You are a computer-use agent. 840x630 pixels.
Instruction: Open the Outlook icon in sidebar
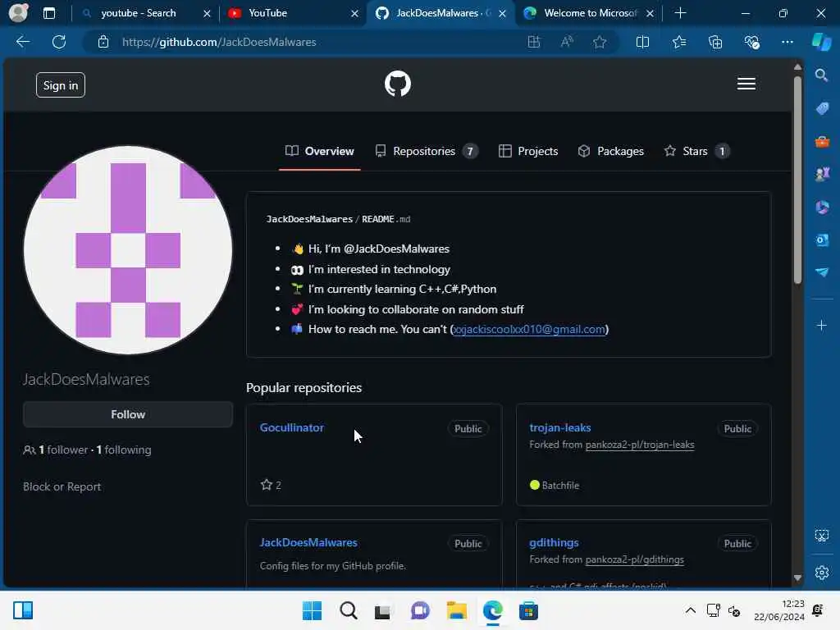(822, 240)
